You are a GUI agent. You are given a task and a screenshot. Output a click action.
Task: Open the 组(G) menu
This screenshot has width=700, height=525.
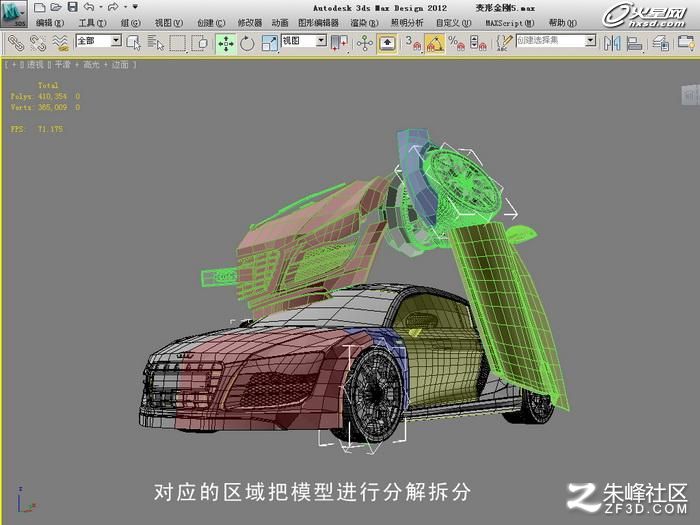130,22
